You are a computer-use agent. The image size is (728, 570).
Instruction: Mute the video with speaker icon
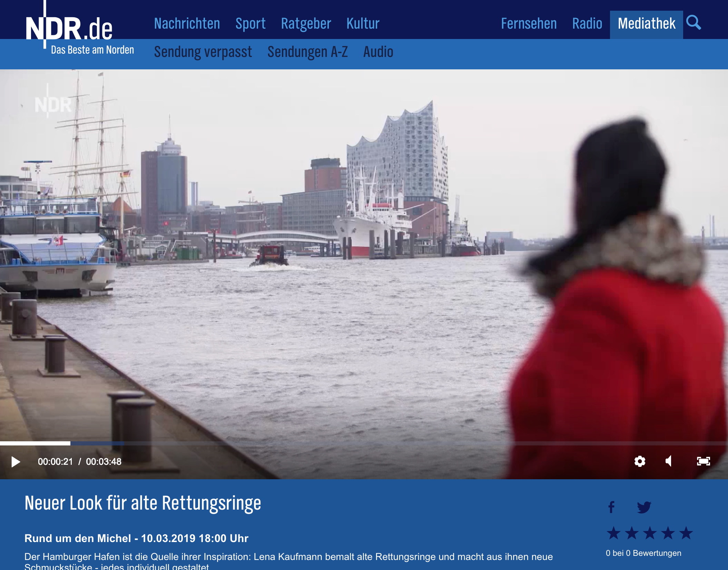coord(669,461)
